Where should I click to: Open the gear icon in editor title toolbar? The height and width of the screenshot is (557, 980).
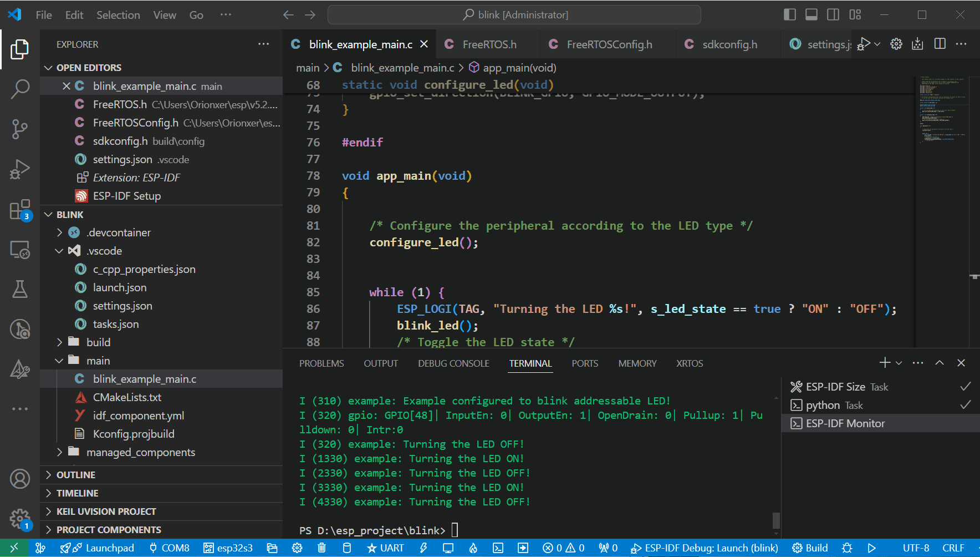896,44
